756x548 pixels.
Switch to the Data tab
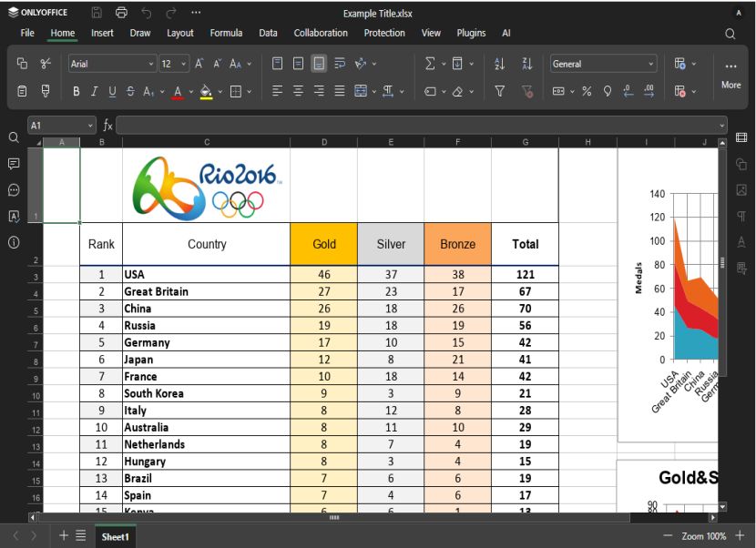point(268,33)
